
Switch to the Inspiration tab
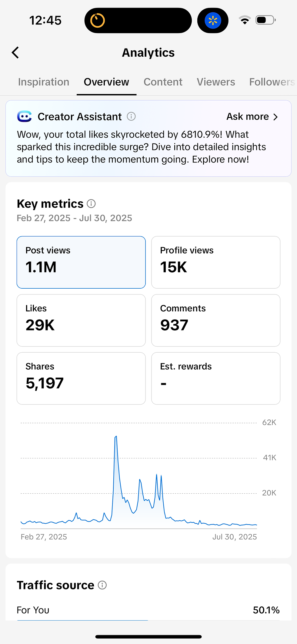pyautogui.click(x=44, y=82)
